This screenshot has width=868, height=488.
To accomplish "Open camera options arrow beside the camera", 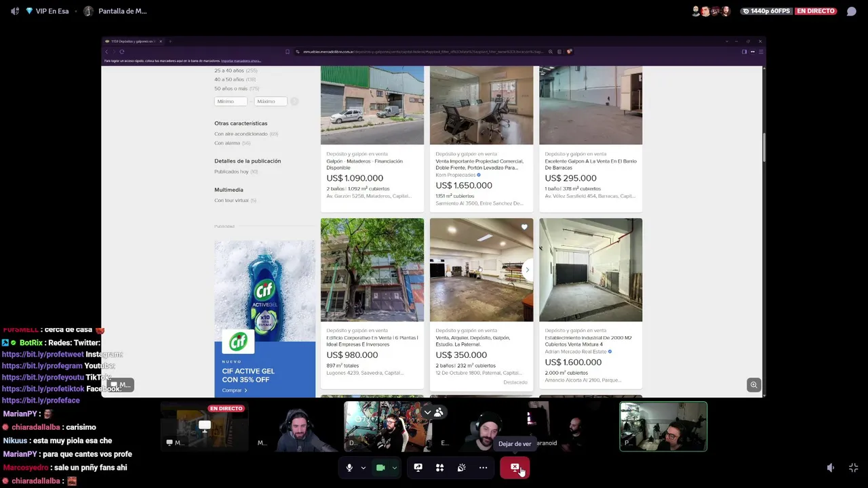I will coord(394,468).
